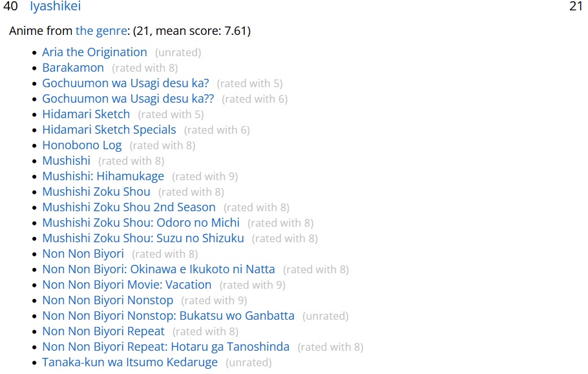Open Gochuumon wa Usagi desu ka?? sequel
The image size is (588, 374).
click(128, 99)
